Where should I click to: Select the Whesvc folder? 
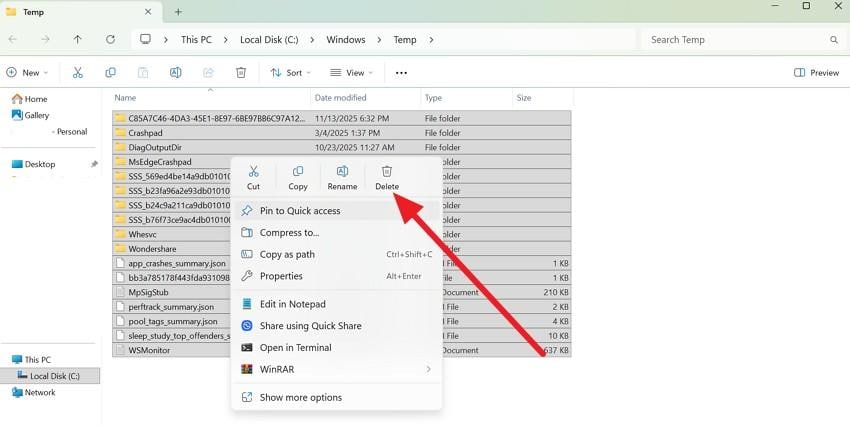172,234
